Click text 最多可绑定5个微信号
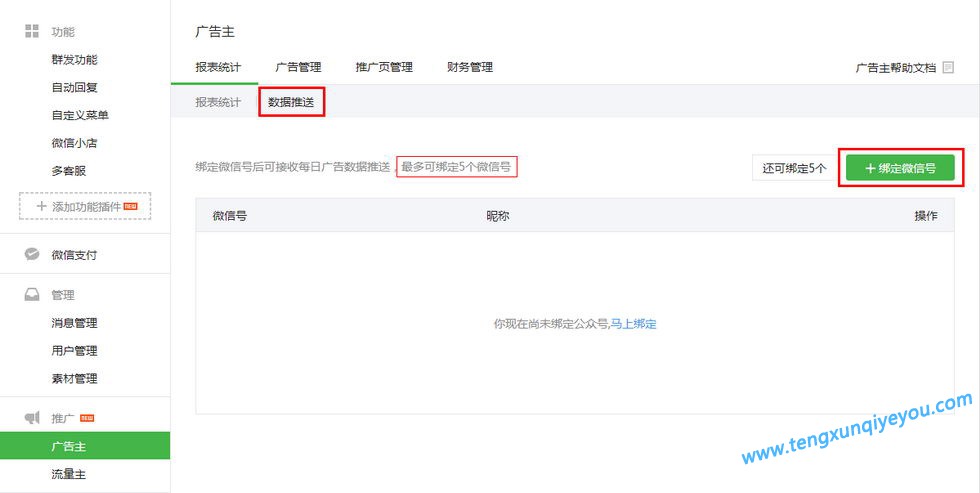The height and width of the screenshot is (493, 980). click(x=456, y=167)
